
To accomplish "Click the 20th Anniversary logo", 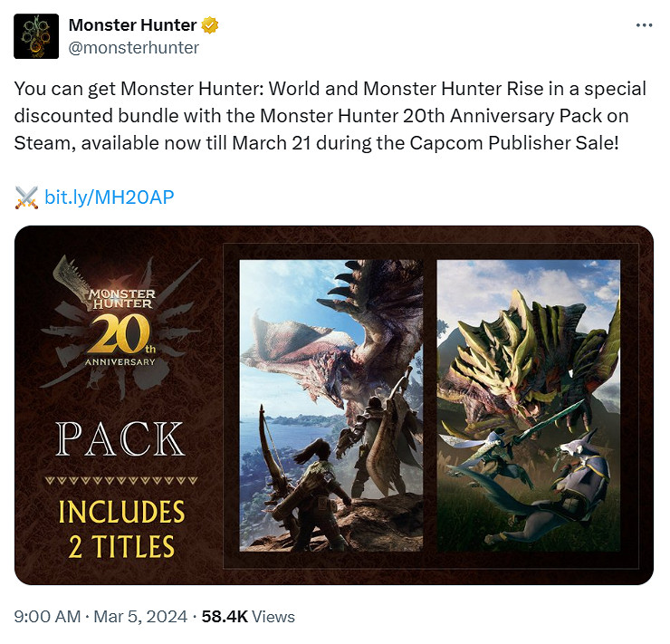I will pyautogui.click(x=121, y=327).
